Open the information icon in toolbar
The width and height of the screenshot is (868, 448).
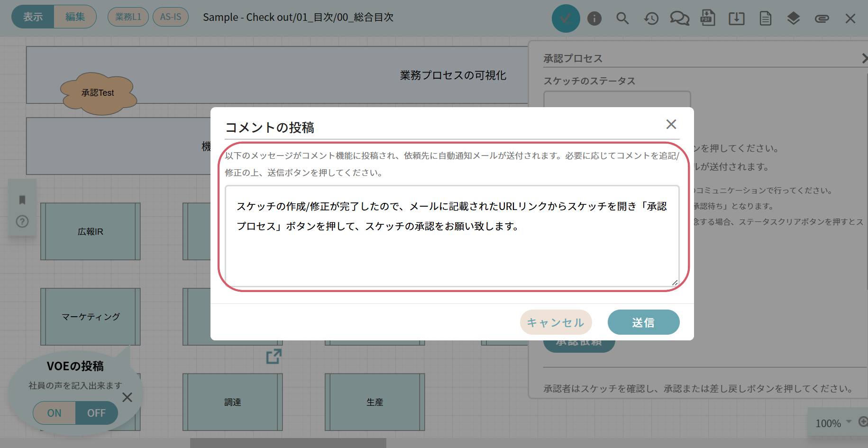[594, 18]
